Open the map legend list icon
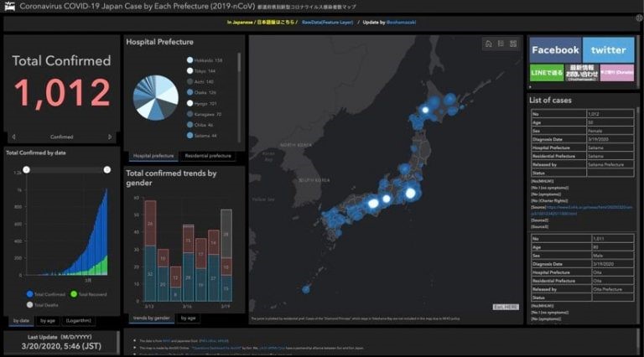644x357 pixels. (x=501, y=44)
